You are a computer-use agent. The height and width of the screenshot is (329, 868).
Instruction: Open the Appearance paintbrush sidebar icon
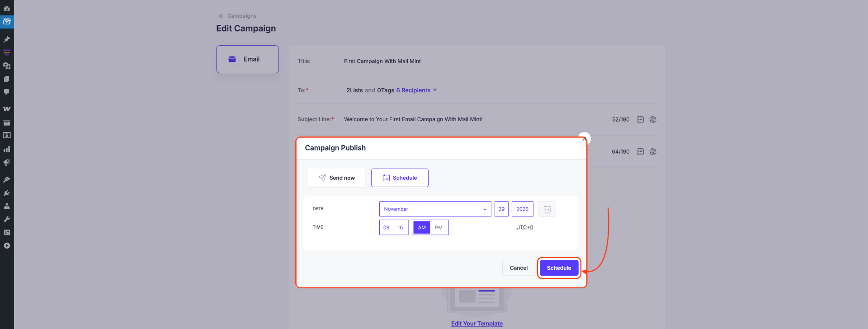tap(7, 179)
